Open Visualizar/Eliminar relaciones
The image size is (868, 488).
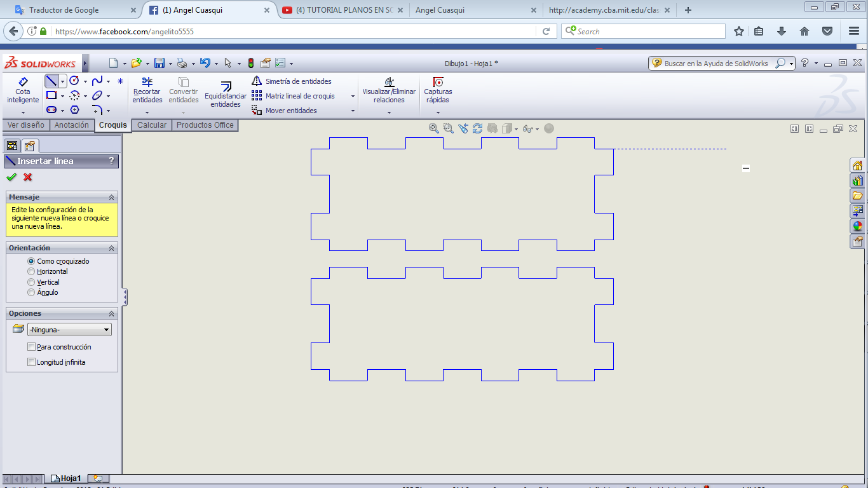click(x=389, y=90)
